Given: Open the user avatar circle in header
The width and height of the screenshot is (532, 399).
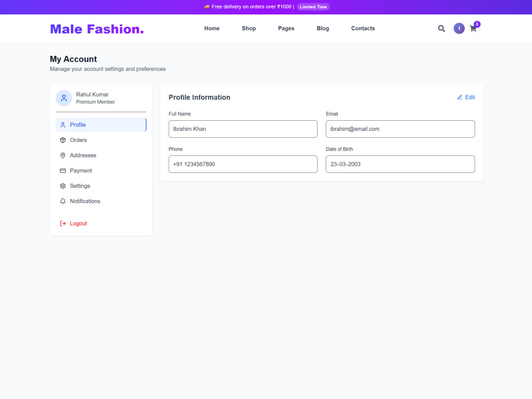Looking at the screenshot, I should point(459,29).
